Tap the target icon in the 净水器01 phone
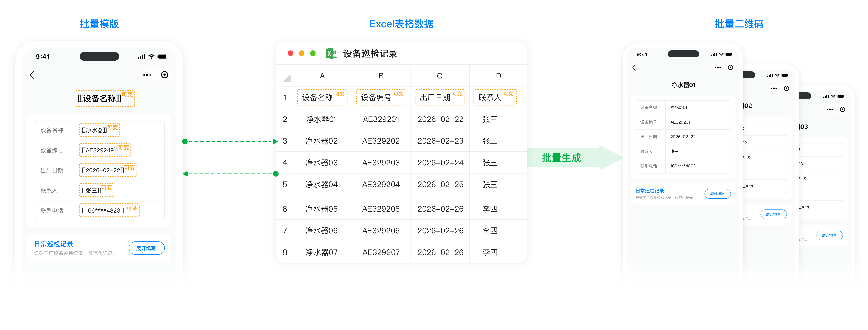 (731, 67)
